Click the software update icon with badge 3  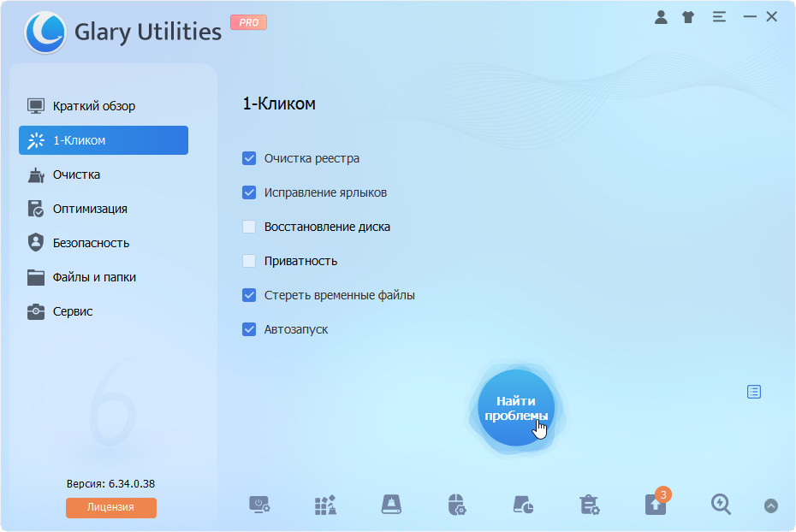[655, 505]
